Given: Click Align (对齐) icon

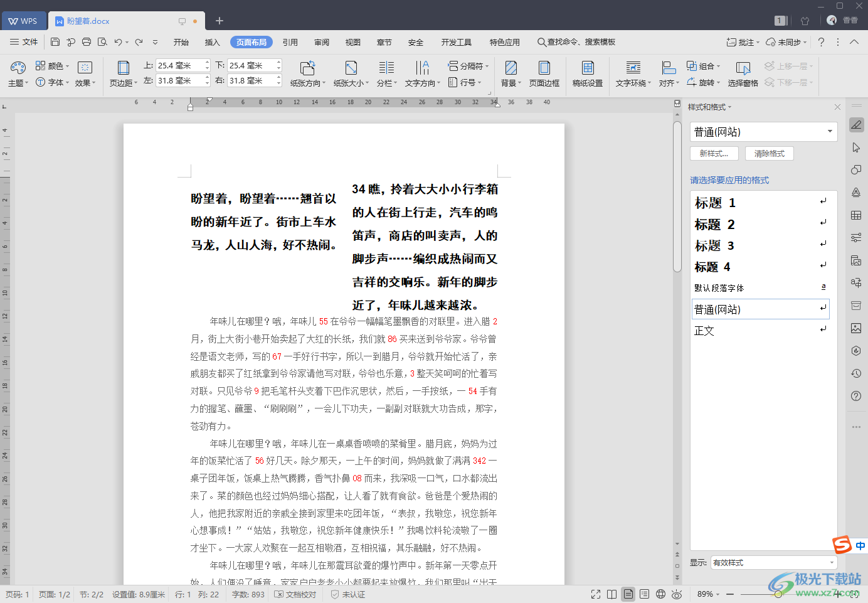Looking at the screenshot, I should coord(669,68).
